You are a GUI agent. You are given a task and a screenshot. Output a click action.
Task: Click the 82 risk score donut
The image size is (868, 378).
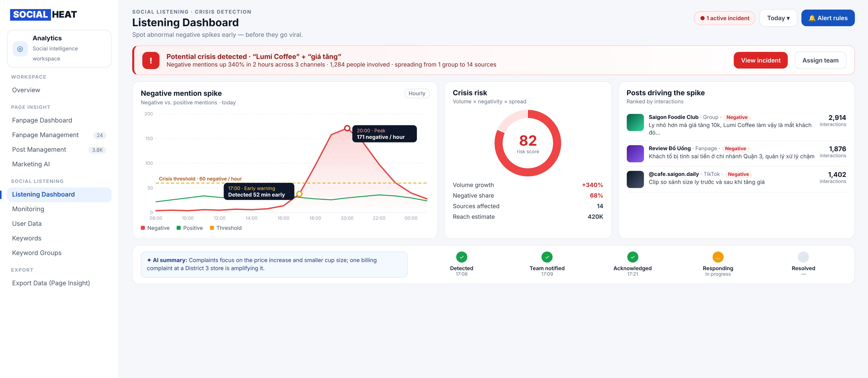point(528,143)
